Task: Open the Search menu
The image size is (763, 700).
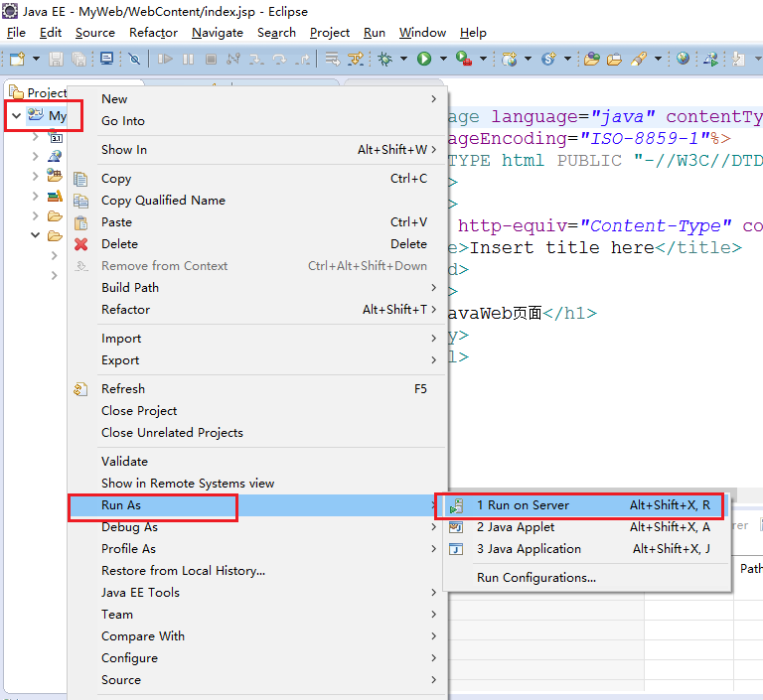Action: [276, 33]
